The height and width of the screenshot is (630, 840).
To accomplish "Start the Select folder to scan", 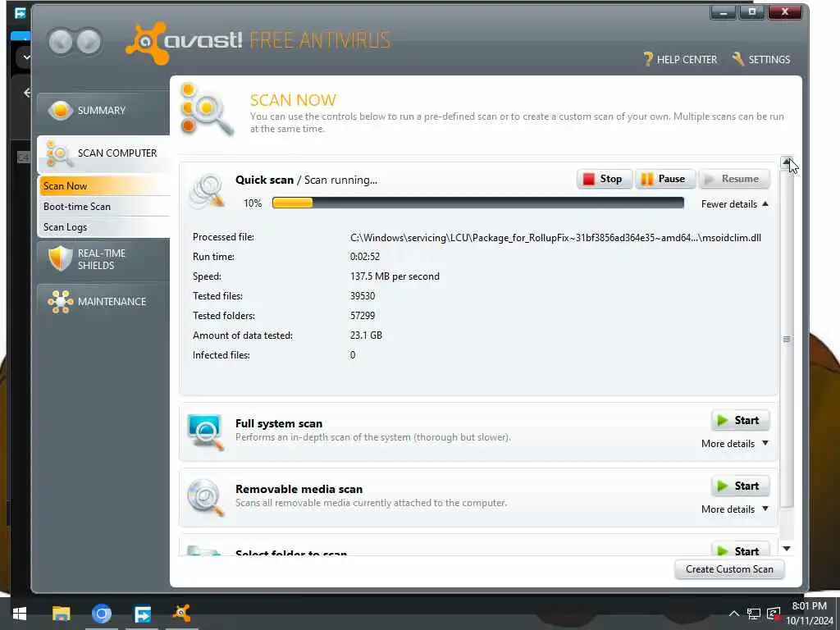I will pos(740,550).
